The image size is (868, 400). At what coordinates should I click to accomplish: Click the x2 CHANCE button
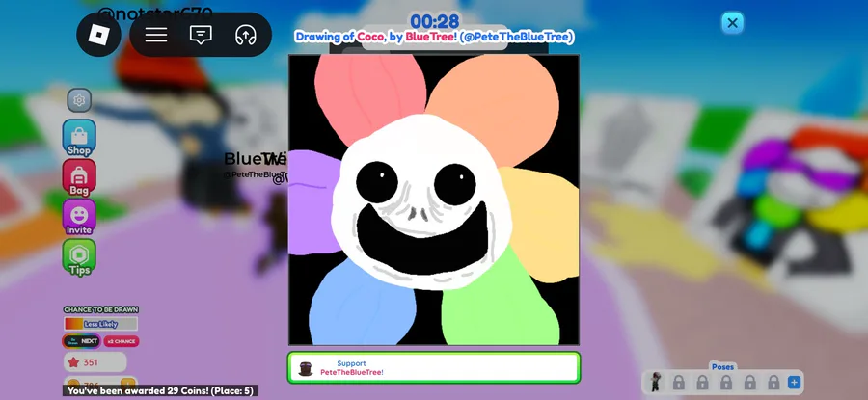point(122,341)
